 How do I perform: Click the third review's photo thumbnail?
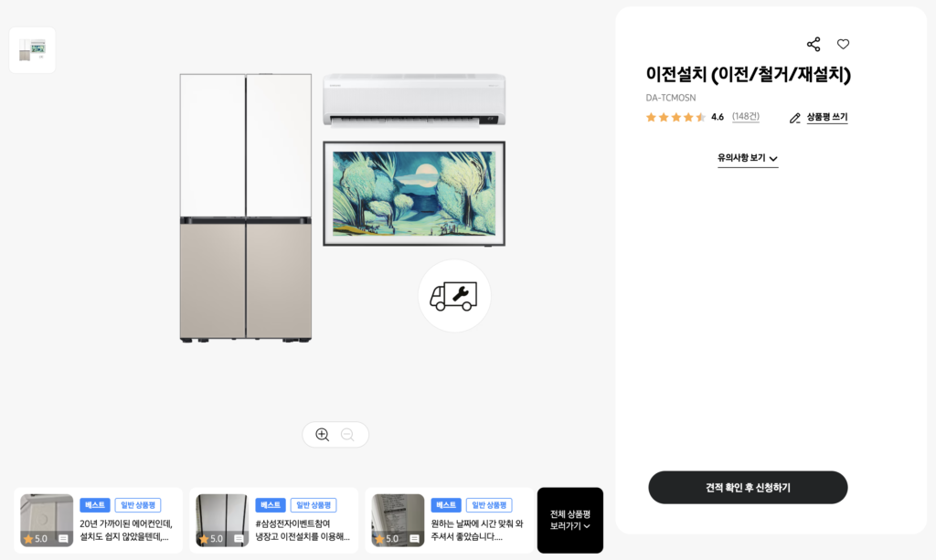coord(398,520)
